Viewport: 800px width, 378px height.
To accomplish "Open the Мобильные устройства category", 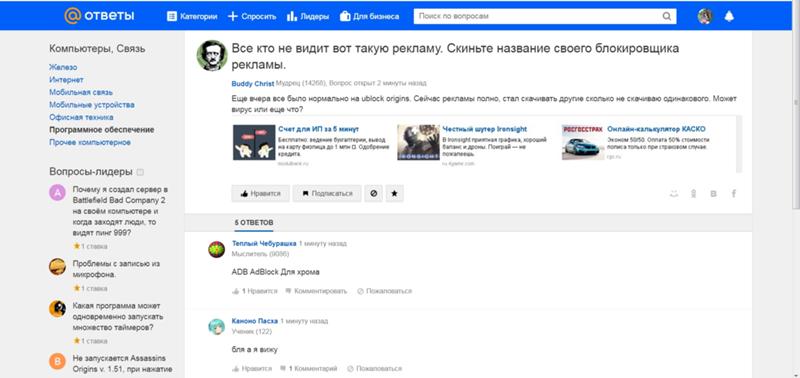I will [92, 105].
